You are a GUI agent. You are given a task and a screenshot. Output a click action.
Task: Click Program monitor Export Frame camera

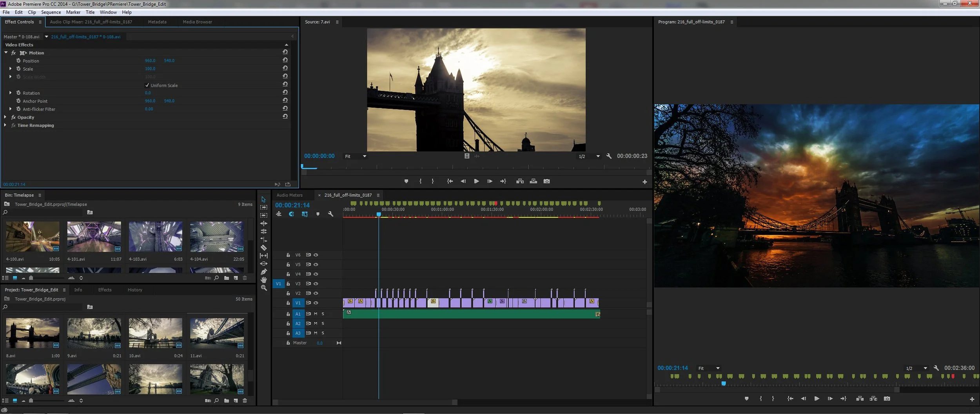coord(887,399)
